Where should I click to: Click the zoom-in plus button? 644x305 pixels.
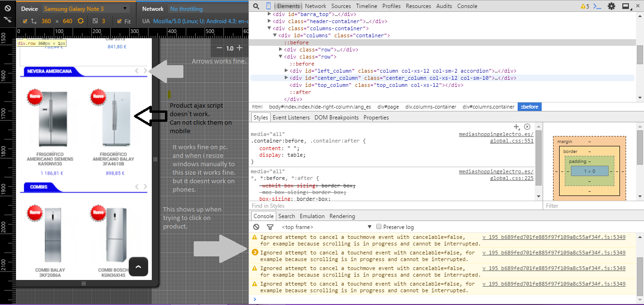[239, 48]
